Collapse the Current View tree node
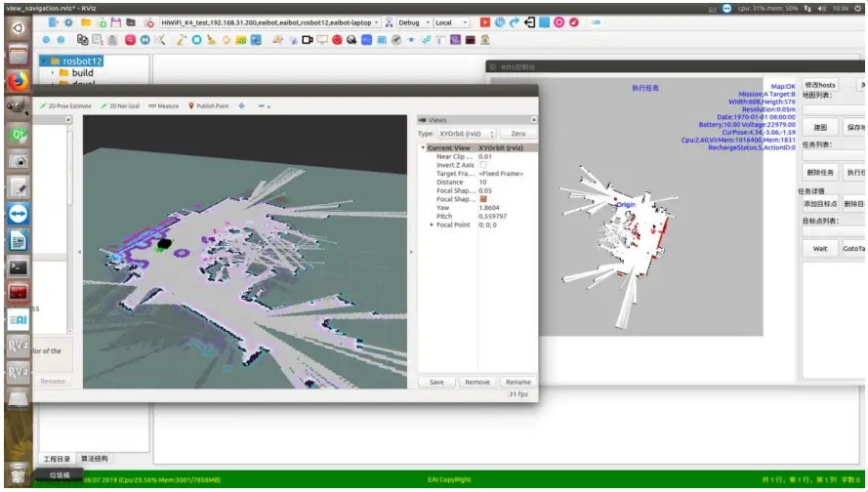The width and height of the screenshot is (868, 492). click(x=424, y=148)
